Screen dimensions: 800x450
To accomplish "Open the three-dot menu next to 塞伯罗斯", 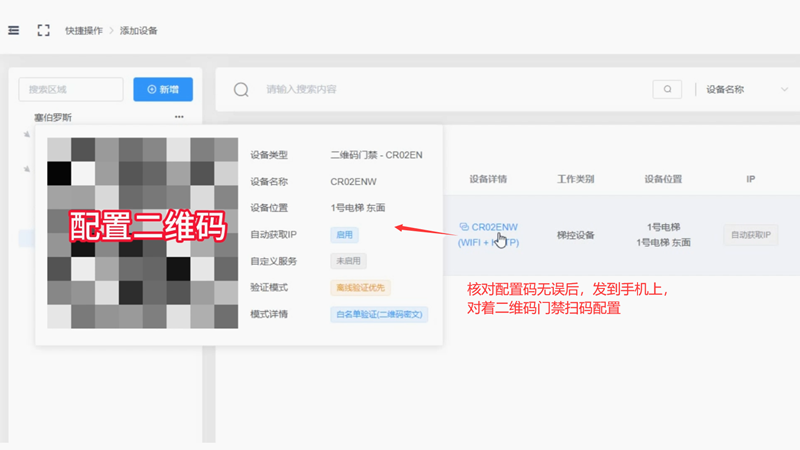I will click(x=179, y=117).
